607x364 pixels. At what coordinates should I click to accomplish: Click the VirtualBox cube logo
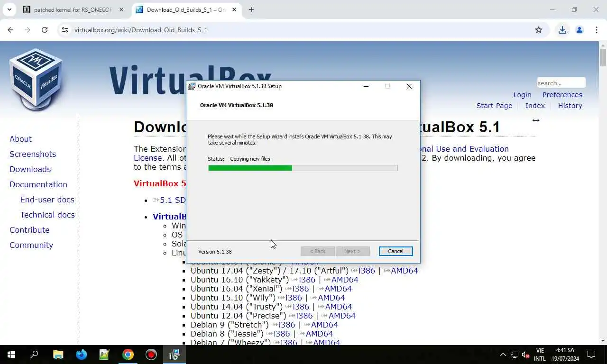click(x=36, y=80)
